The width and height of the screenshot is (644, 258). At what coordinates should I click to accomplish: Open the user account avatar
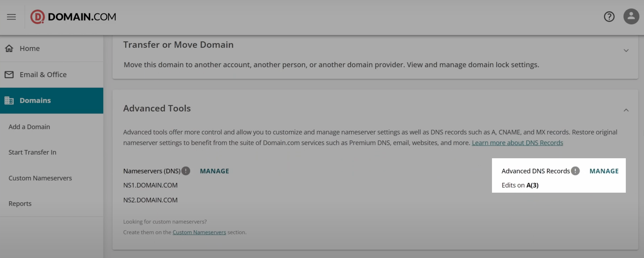click(631, 17)
